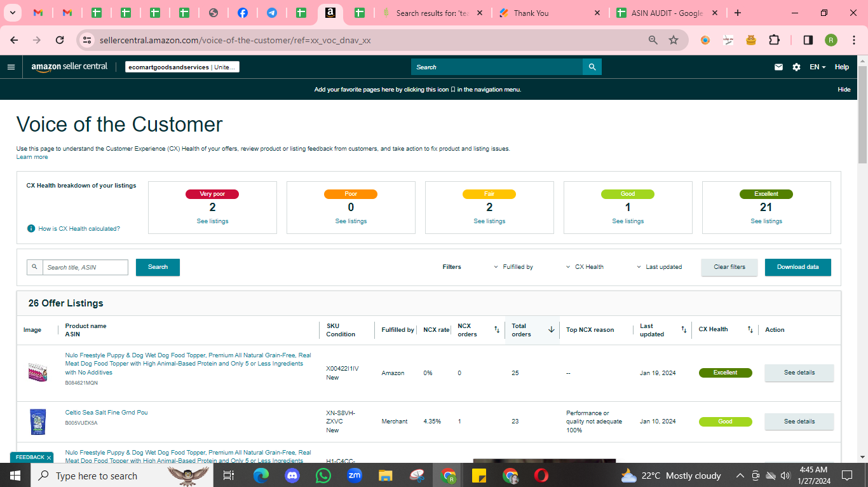Screen dimensions: 868x487
Task: Open the Seller Central hamburger navigation menu
Action: click(x=11, y=67)
